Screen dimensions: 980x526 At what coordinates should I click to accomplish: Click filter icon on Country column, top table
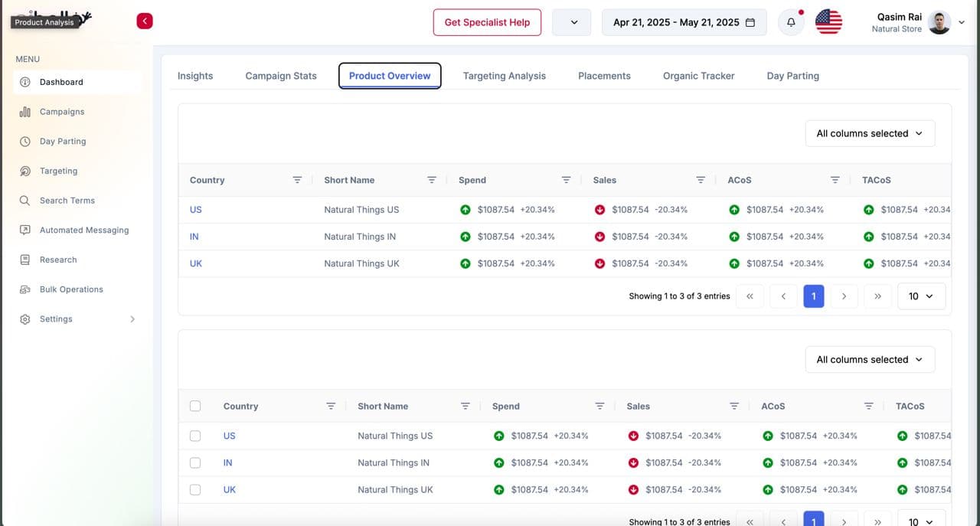[297, 180]
